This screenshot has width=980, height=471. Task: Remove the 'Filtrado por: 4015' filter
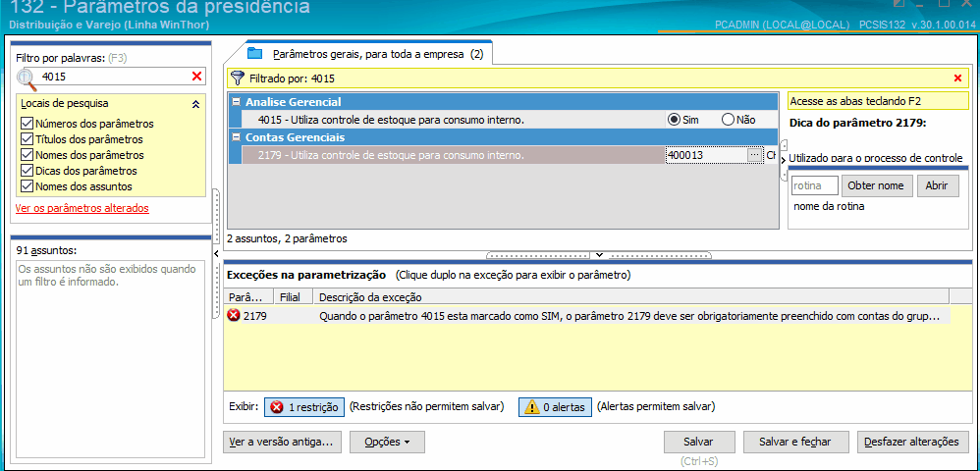click(957, 78)
